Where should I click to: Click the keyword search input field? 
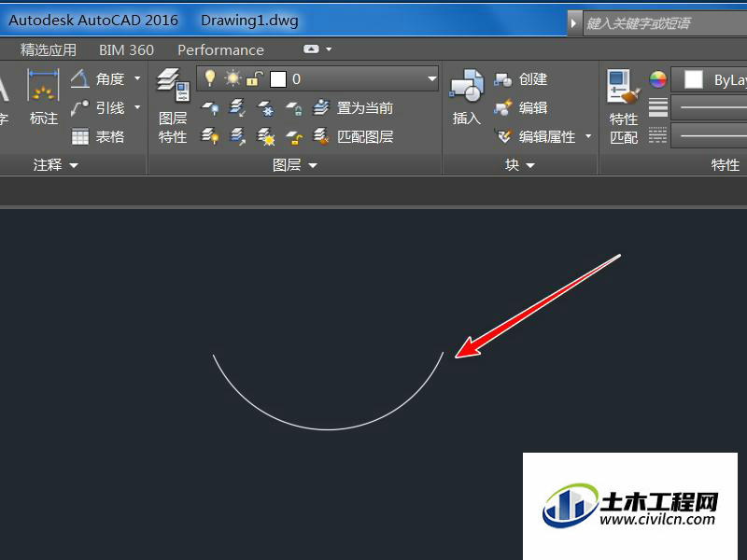point(665,23)
